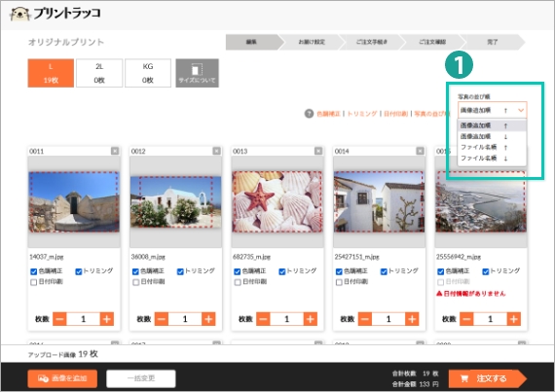Enable 日付印刷 for 14037_m.jpg
Viewport: 555px width, 392px height.
(34, 282)
